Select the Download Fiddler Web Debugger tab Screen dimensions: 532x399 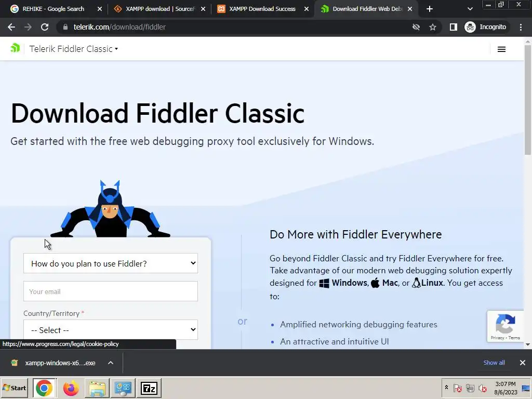click(362, 9)
